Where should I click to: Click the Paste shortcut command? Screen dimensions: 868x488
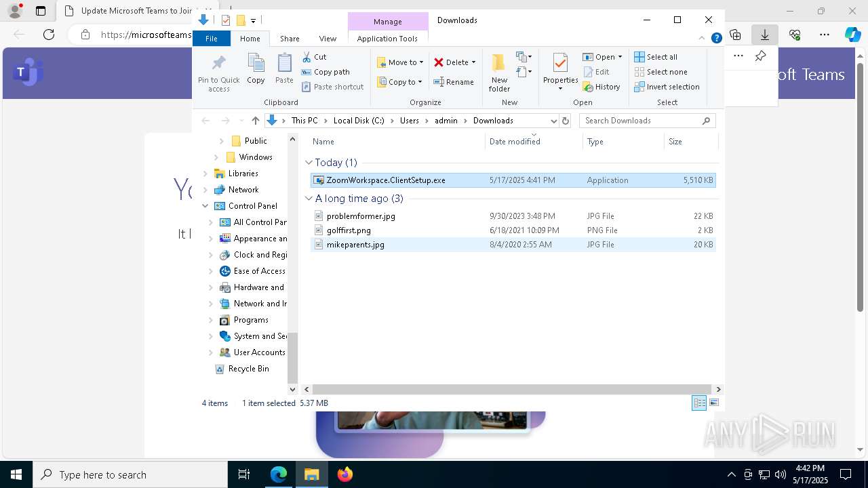click(x=332, y=87)
